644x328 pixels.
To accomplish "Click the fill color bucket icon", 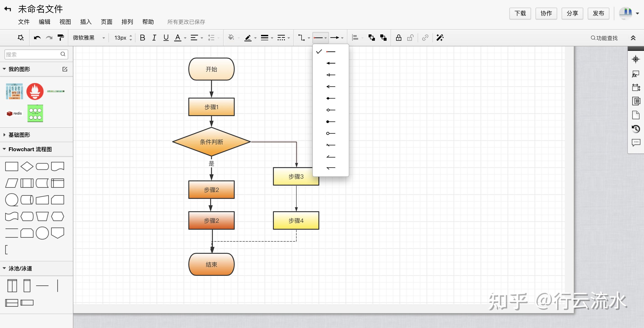I will 231,38.
